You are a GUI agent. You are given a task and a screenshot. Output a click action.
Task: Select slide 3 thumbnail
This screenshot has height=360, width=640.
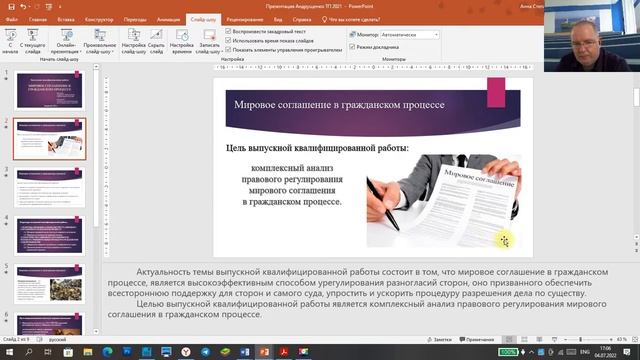coord(49,187)
